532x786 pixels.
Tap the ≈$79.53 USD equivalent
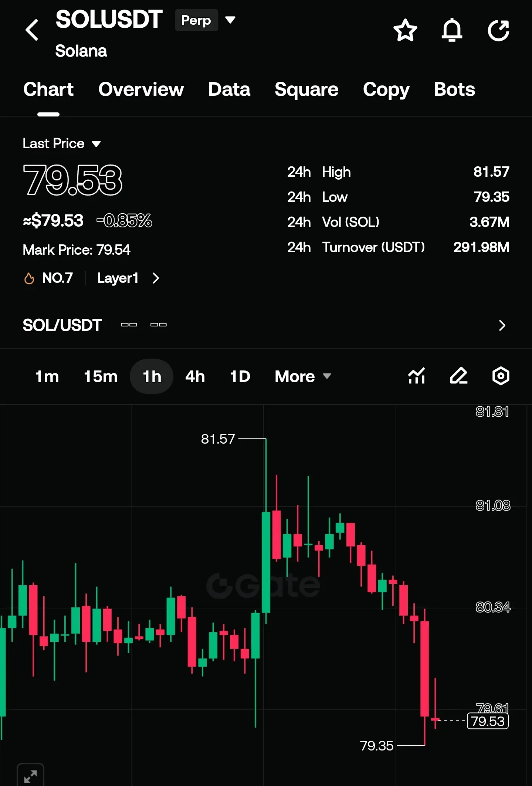53,221
